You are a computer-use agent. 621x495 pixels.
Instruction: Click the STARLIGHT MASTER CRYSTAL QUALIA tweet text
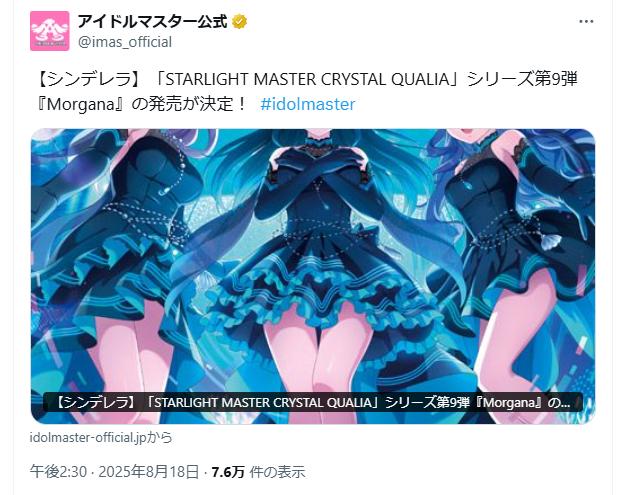point(307,80)
